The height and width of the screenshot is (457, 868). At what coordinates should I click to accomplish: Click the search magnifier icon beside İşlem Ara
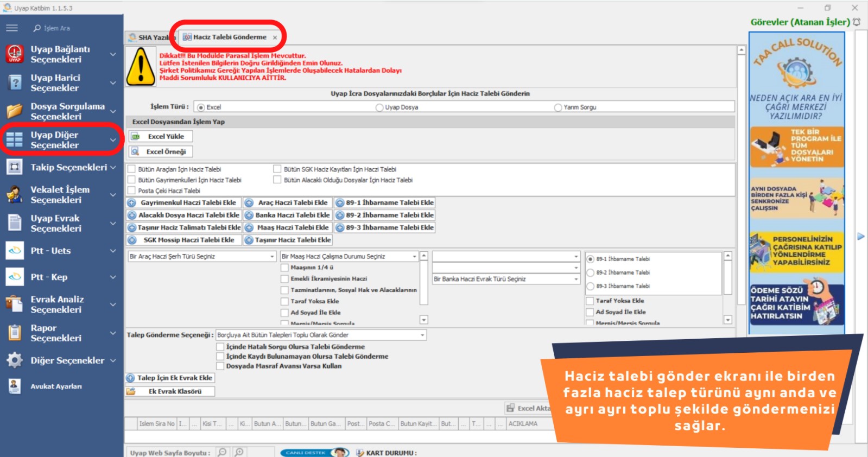click(x=37, y=28)
